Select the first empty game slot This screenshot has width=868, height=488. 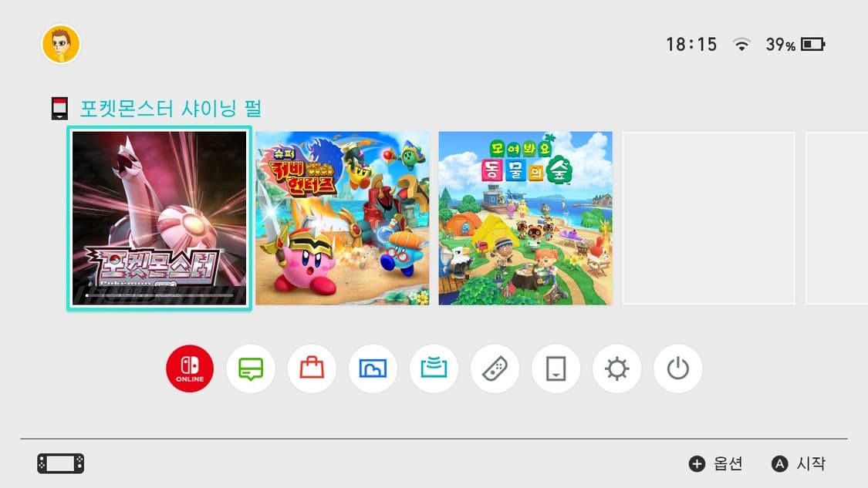[708, 218]
